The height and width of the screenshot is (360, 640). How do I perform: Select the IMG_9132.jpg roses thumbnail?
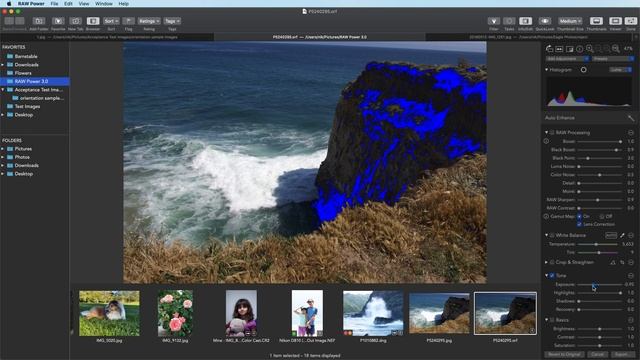point(176,313)
